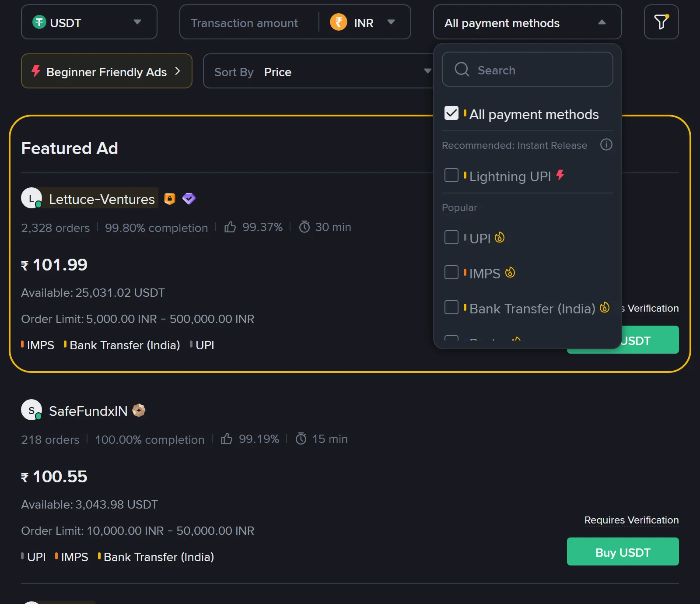This screenshot has width=700, height=604.
Task: Click the INR rupee currency icon
Action: 338,22
